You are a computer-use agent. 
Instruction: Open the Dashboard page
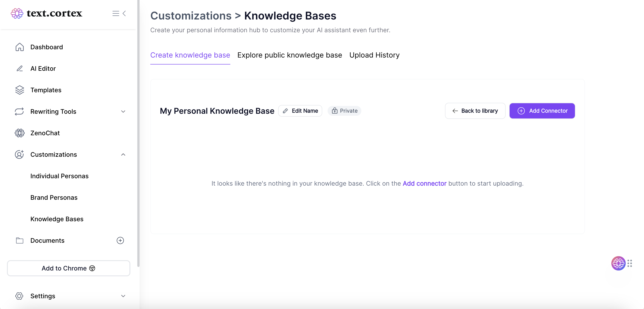coord(47,47)
